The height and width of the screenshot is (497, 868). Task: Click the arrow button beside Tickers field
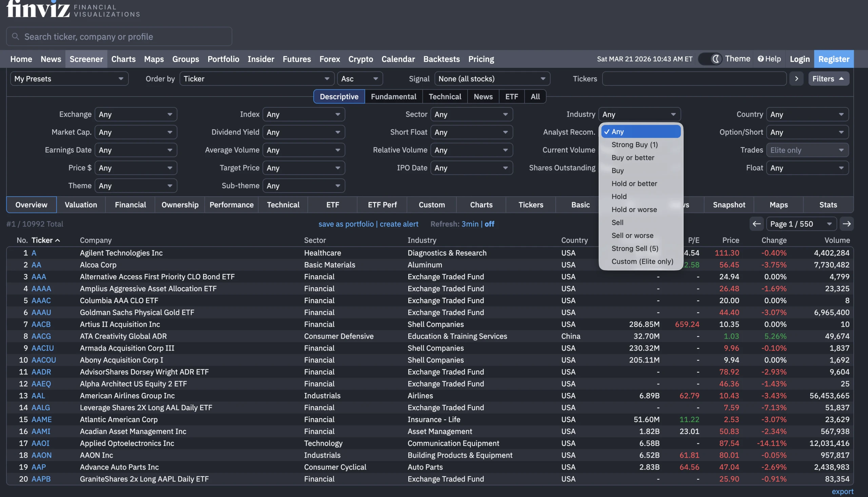click(x=796, y=79)
